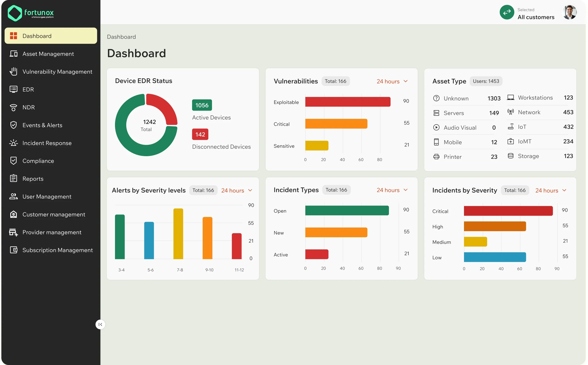Click the EDR monitor icon
This screenshot has height=365, width=588.
point(14,89)
